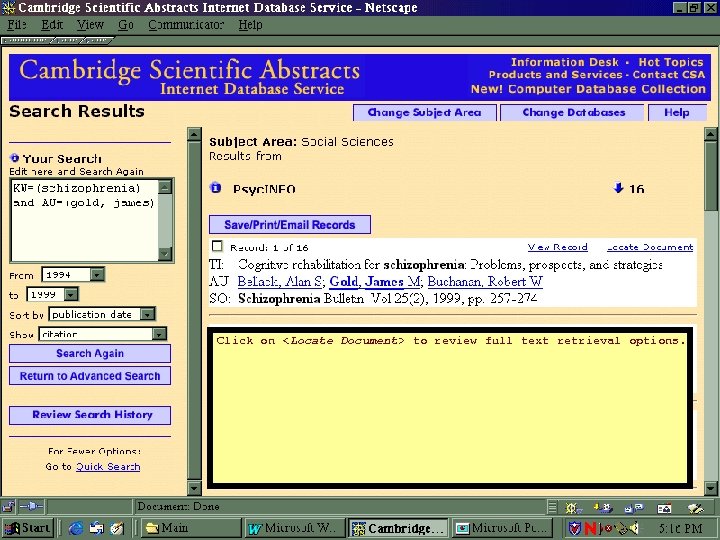Viewport: 720px width, 540px height.
Task: Click the blue down arrow next to 16
Action: (x=618, y=187)
